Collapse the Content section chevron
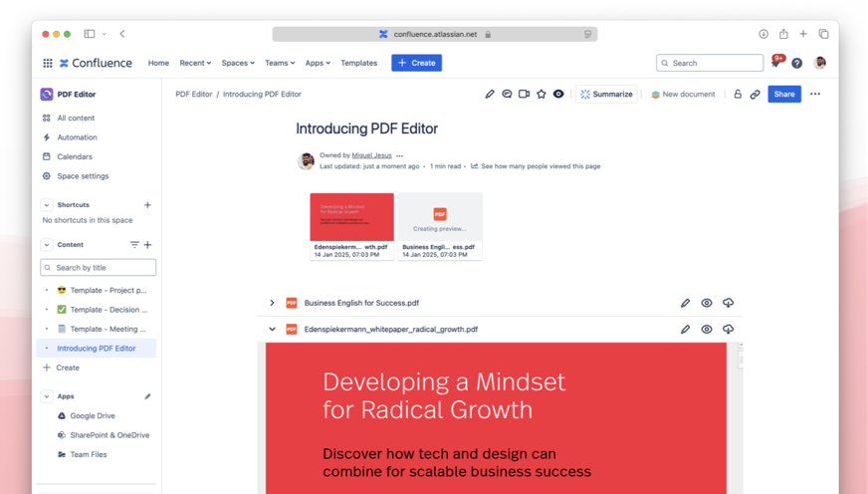The height and width of the screenshot is (494, 868). 47,245
